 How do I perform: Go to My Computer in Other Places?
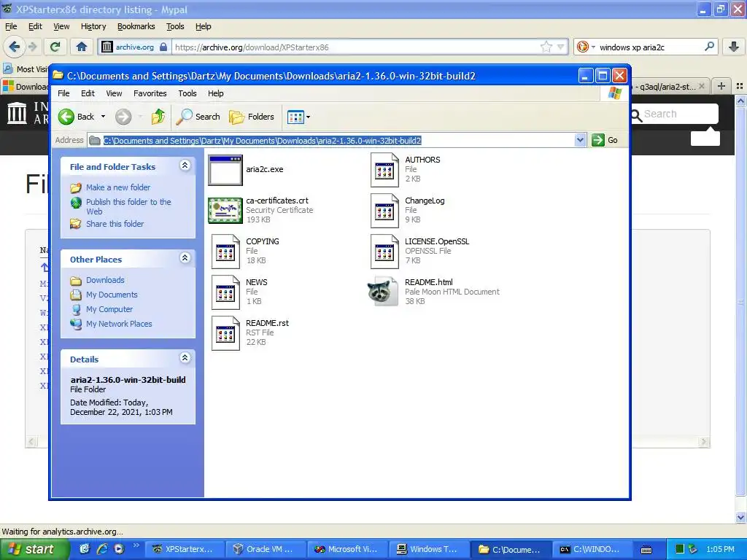109,309
